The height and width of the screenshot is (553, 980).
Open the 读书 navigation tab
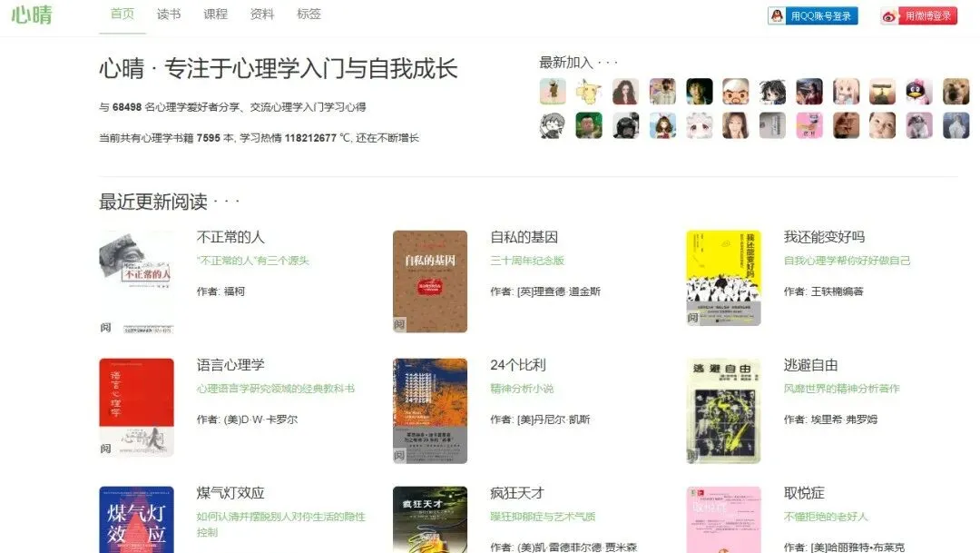[x=169, y=14]
